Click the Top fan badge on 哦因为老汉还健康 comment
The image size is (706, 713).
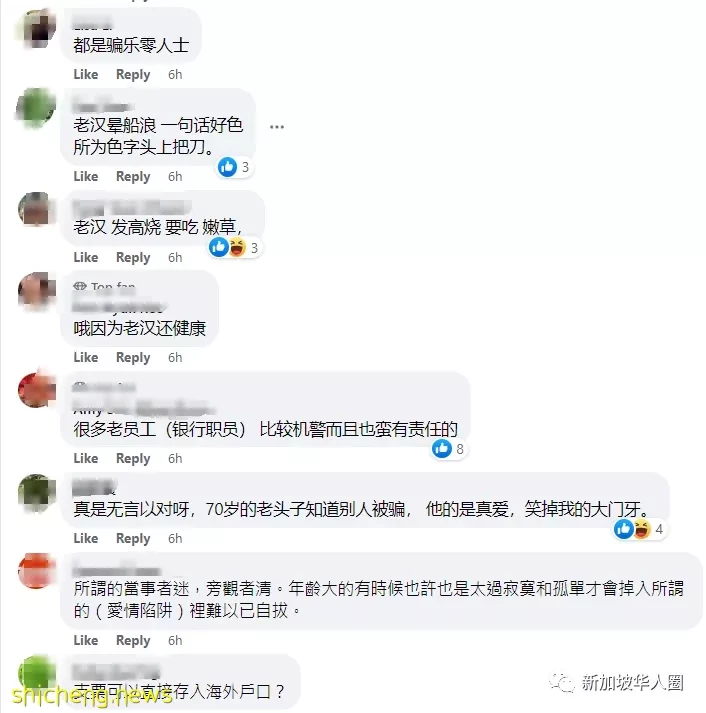[105, 286]
